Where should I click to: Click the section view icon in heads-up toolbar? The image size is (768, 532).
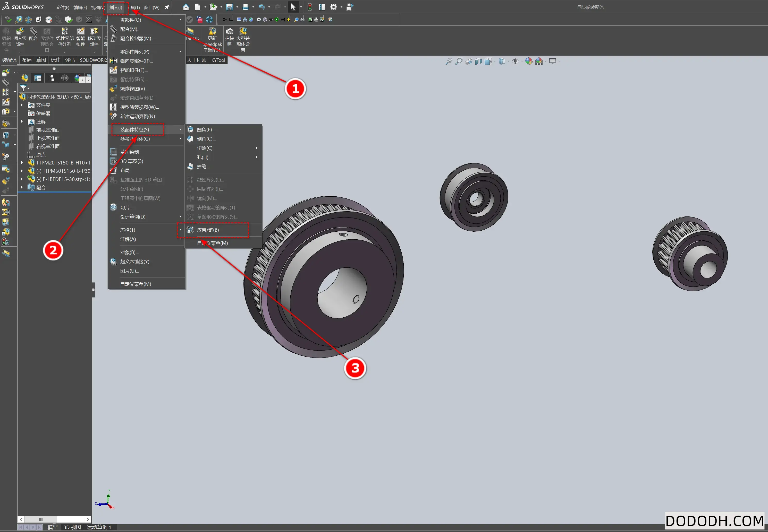(x=478, y=61)
